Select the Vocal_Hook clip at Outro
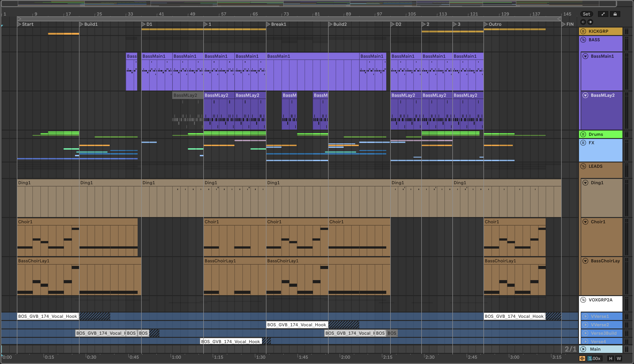 [x=515, y=316]
